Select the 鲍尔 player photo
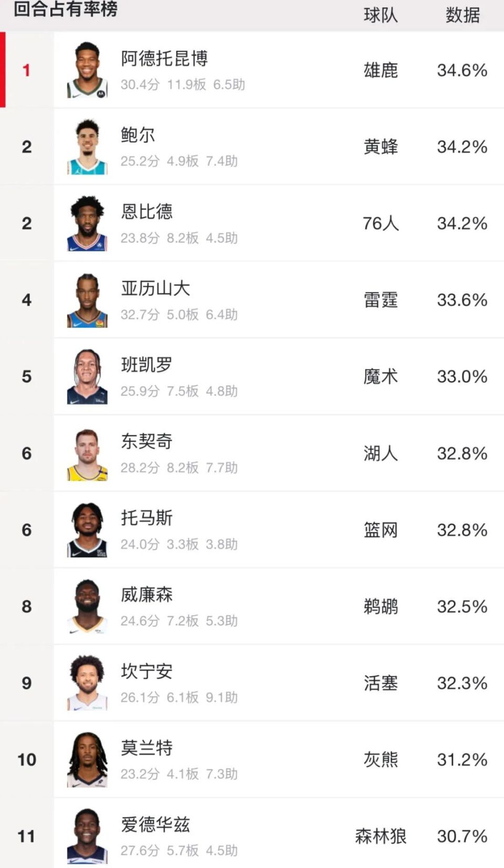The width and height of the screenshot is (504, 868). point(87,147)
